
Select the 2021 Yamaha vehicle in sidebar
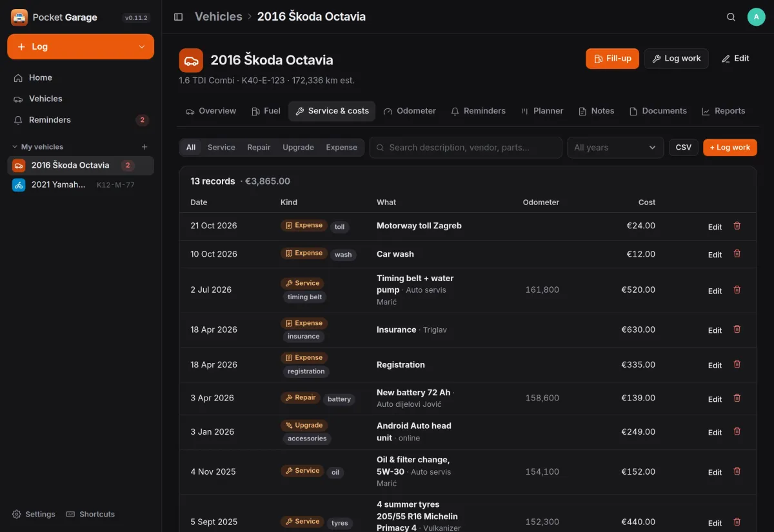81,185
